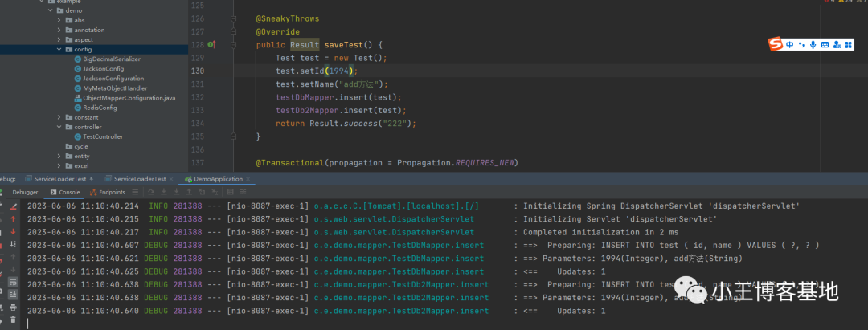Viewport: 868px width, 330px height.
Task: Expand the annotation folder
Action: [x=59, y=30]
